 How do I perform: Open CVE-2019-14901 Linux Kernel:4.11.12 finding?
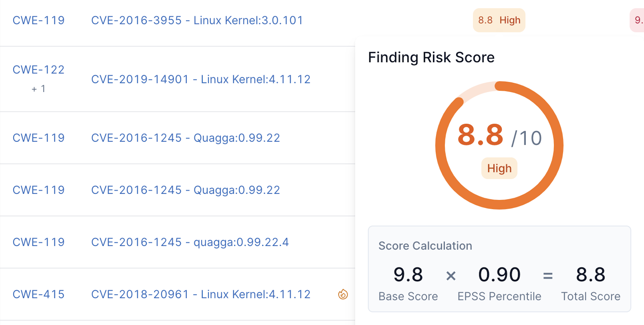(x=201, y=79)
